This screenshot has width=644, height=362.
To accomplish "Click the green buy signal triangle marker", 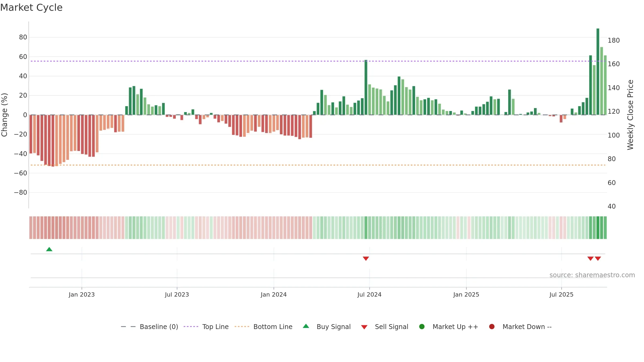I will coord(49,249).
